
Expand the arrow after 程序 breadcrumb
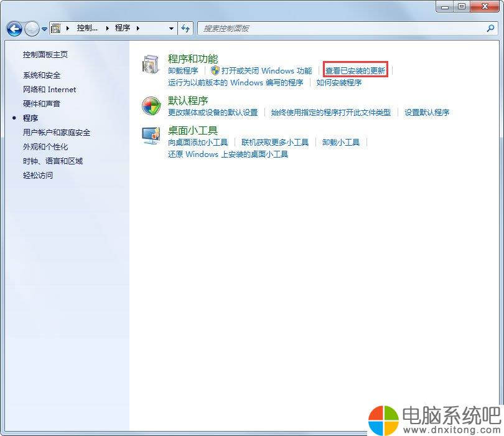138,28
